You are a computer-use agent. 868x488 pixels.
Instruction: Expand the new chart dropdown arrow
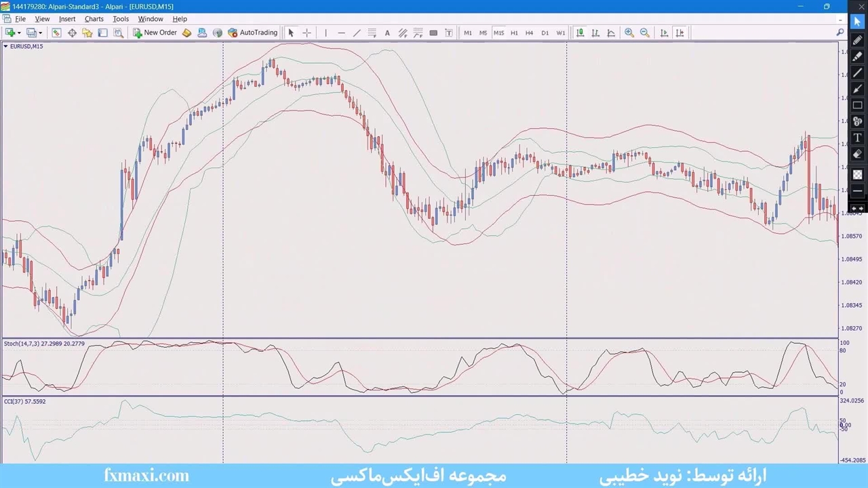point(19,33)
